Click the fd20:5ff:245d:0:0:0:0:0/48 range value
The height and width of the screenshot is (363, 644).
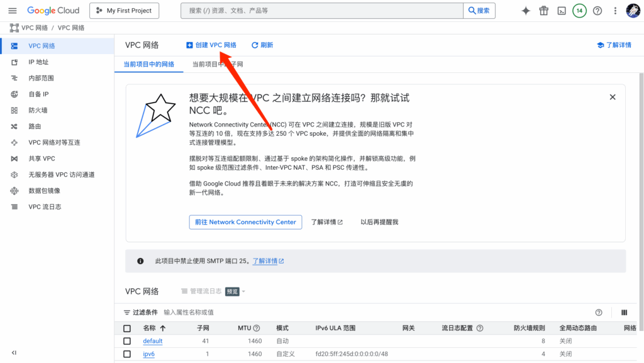352,354
